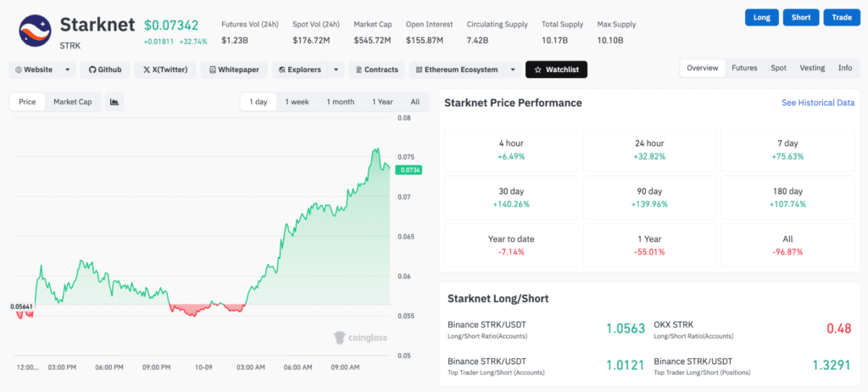The width and height of the screenshot is (868, 392).
Task: Click the Year to date performance card
Action: [511, 245]
